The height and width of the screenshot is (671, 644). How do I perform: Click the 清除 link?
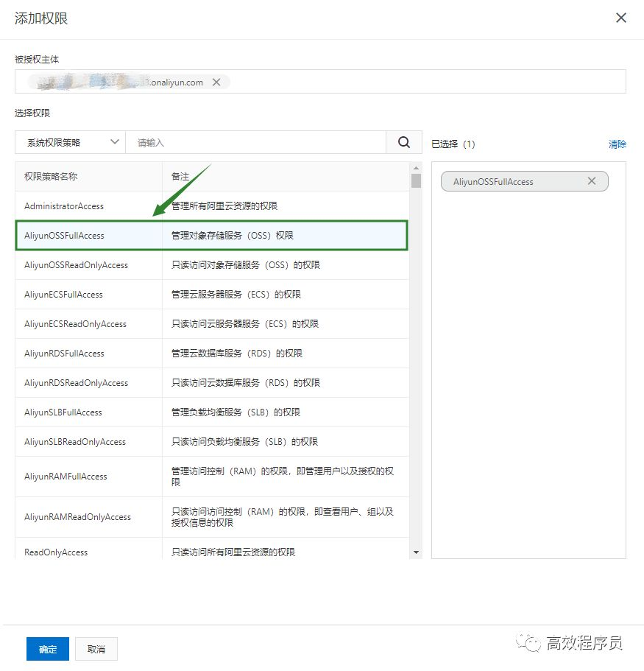[x=617, y=144]
